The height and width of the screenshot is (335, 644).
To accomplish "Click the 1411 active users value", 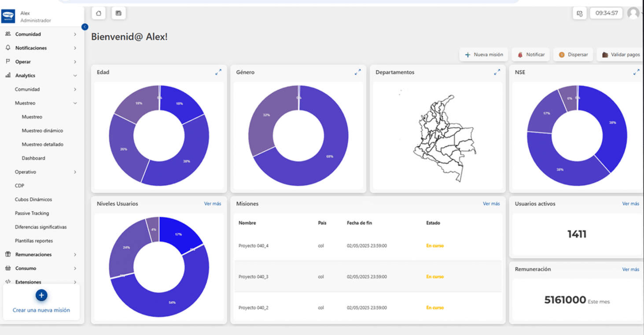I will pos(577,234).
